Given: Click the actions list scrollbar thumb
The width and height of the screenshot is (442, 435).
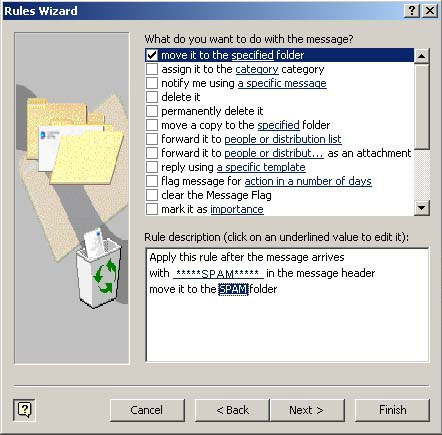Looking at the screenshot, I should [x=422, y=106].
